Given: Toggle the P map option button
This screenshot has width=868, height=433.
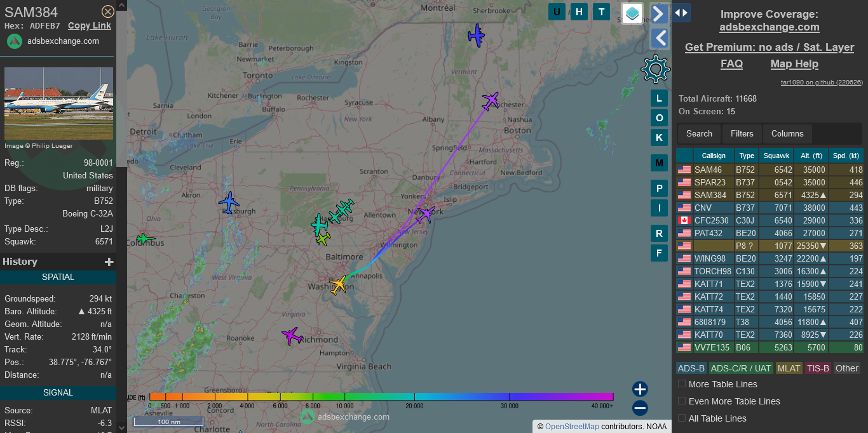Looking at the screenshot, I should point(659,189).
